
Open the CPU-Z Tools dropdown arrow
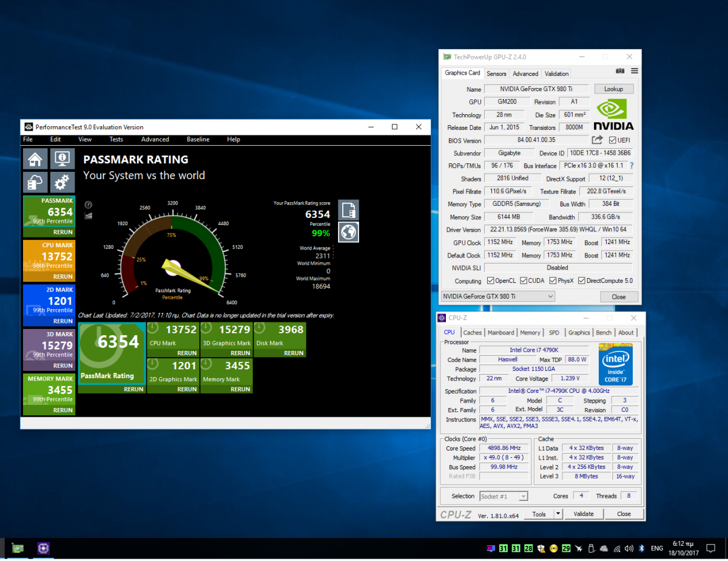(558, 514)
